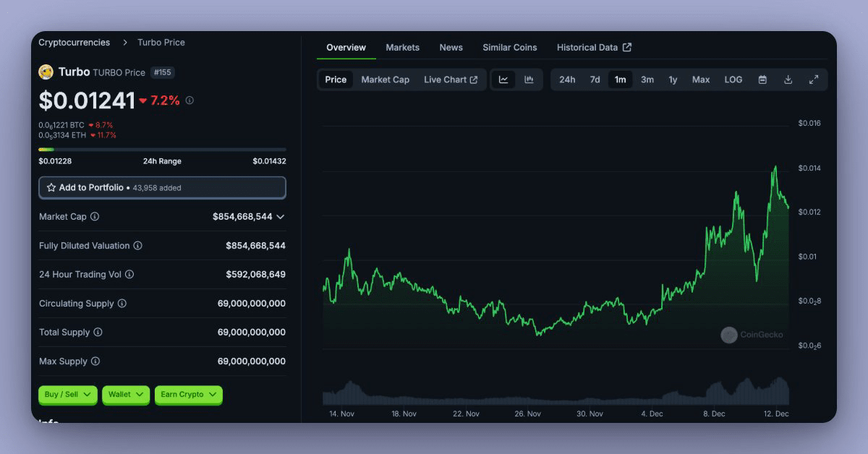Screen dimensions: 868x454
Task: Click the 8. Dec axis label
Action: 713,414
